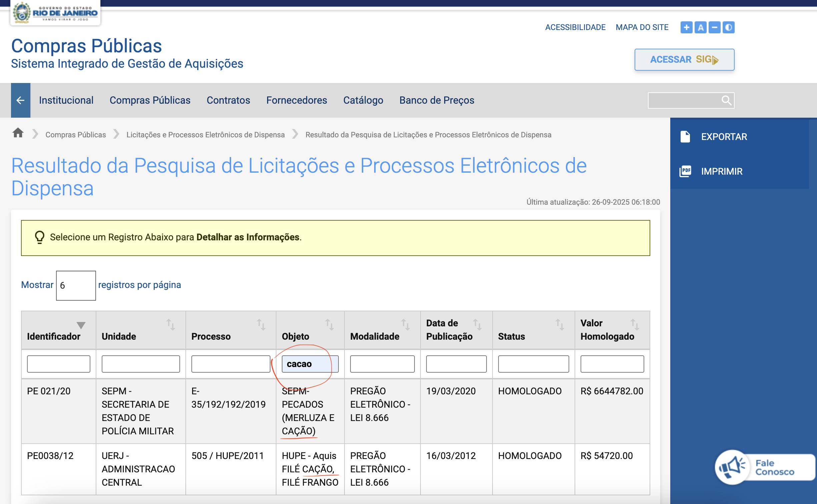Sort by Valor Homologado column arrows

tap(635, 324)
